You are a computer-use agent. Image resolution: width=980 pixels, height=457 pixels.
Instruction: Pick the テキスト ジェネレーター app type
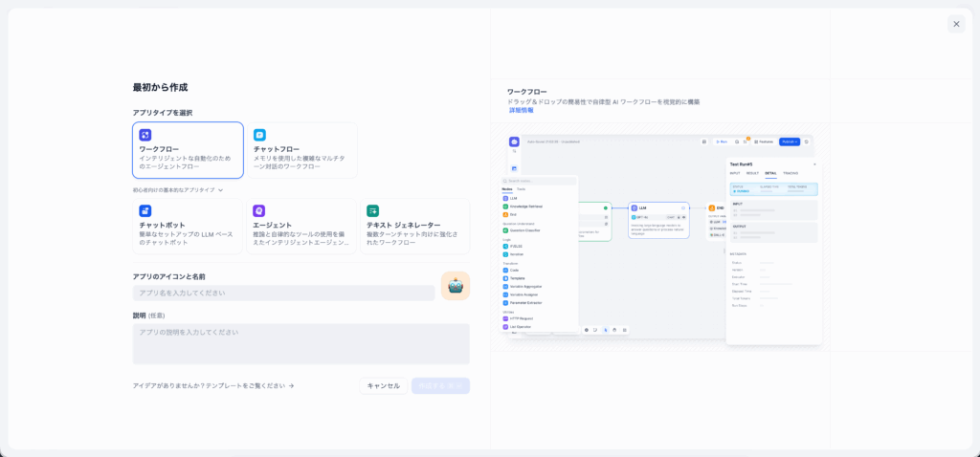click(415, 226)
